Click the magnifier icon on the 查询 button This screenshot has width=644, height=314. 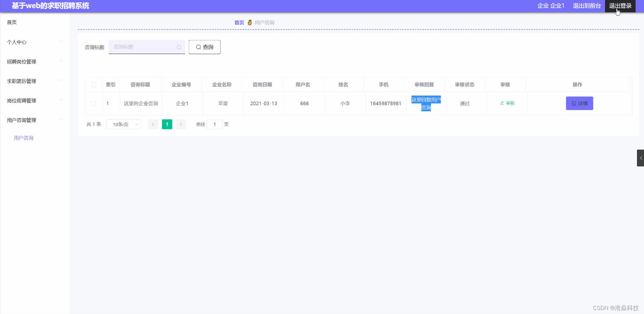click(198, 47)
